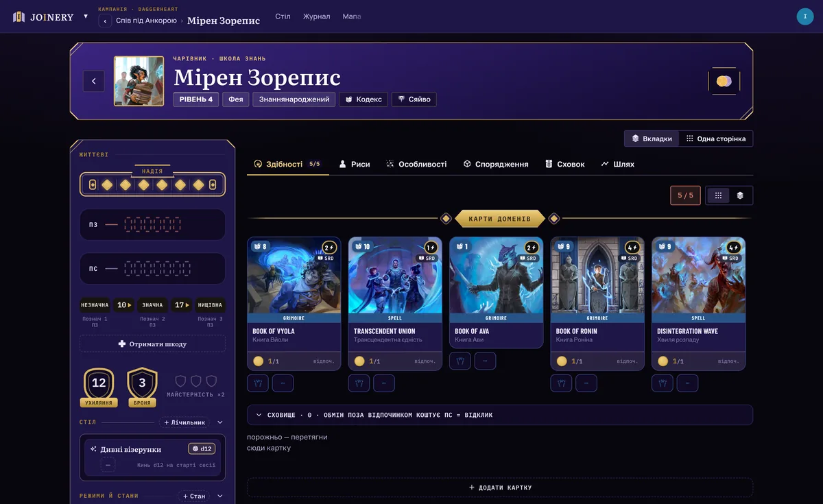Image resolution: width=823 pixels, height=504 pixels.
Task: Go back using the breadcrumb chevron button
Action: click(105, 21)
